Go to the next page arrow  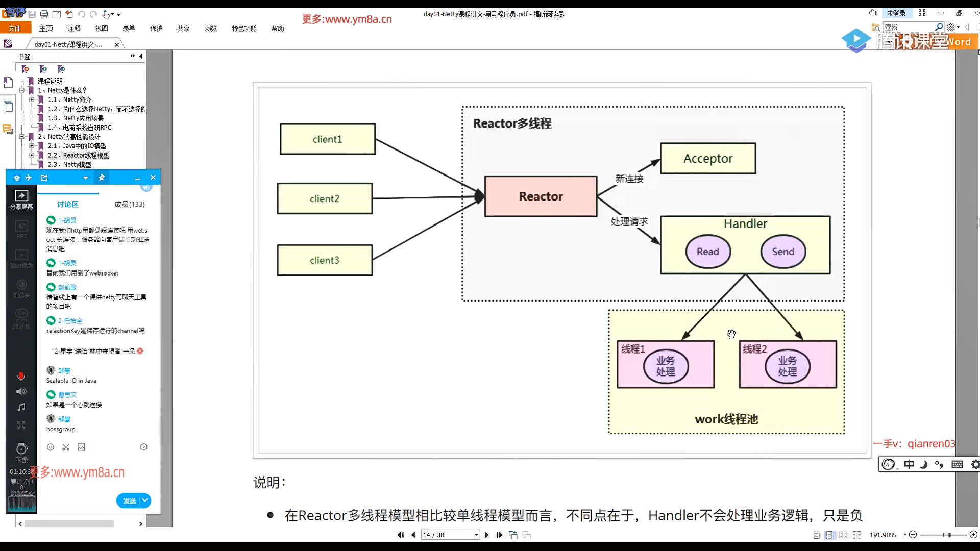[486, 535]
